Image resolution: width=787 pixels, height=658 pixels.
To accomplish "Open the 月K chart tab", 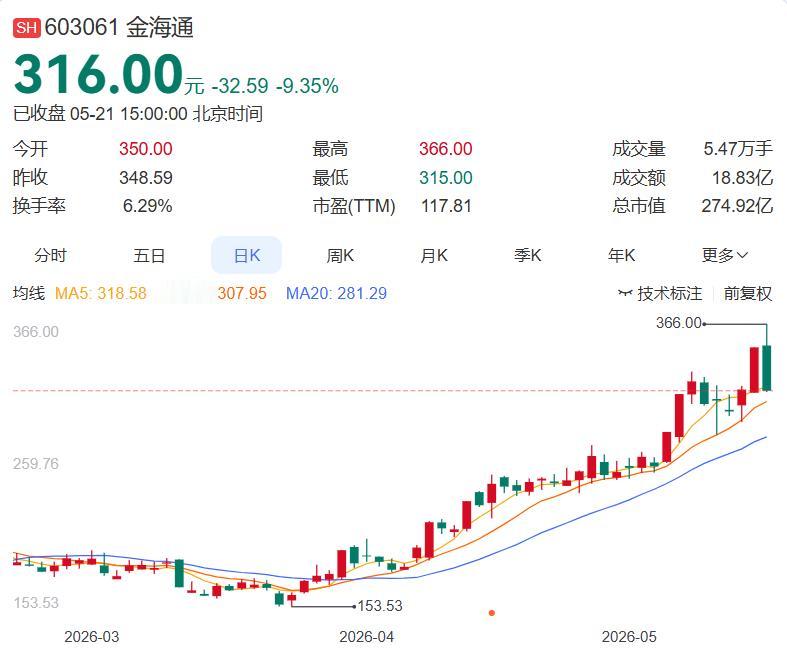I will [x=434, y=255].
